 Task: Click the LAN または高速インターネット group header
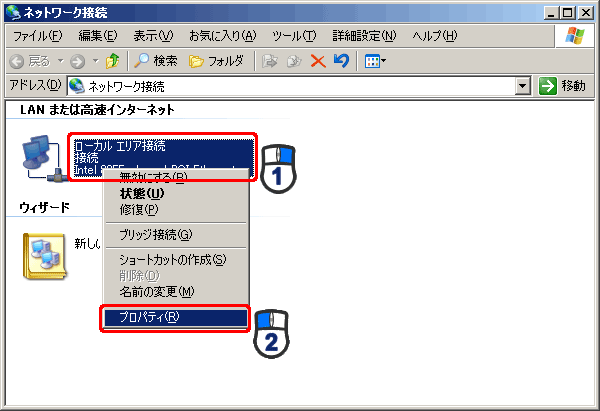tap(97, 110)
